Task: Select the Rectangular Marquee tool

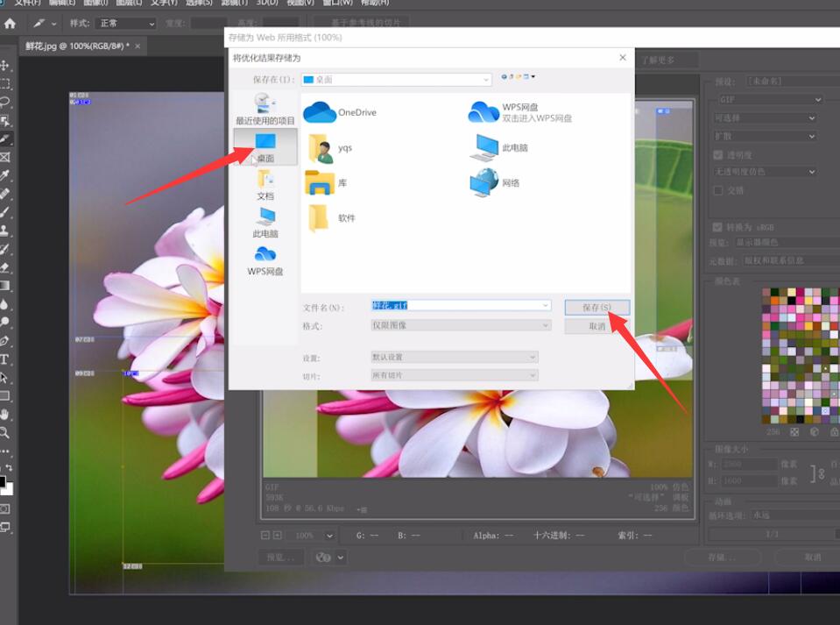Action: [x=5, y=83]
